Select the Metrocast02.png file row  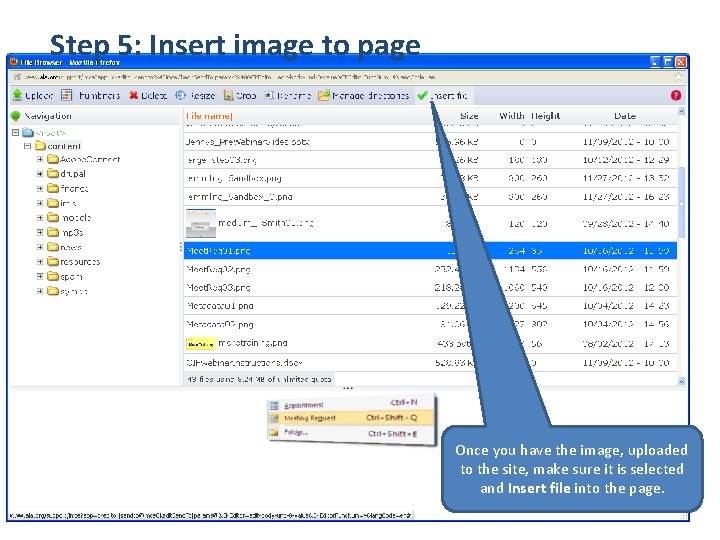(430, 324)
